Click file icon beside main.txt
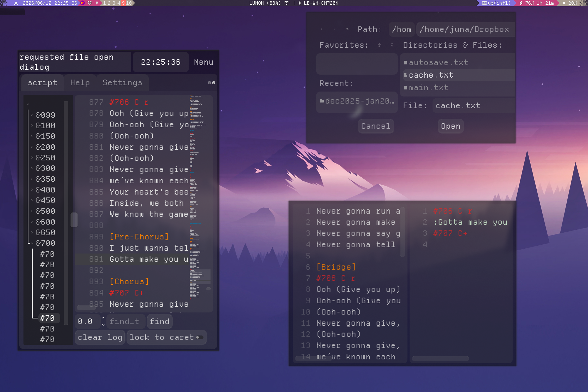This screenshot has width=588, height=392. (x=405, y=88)
